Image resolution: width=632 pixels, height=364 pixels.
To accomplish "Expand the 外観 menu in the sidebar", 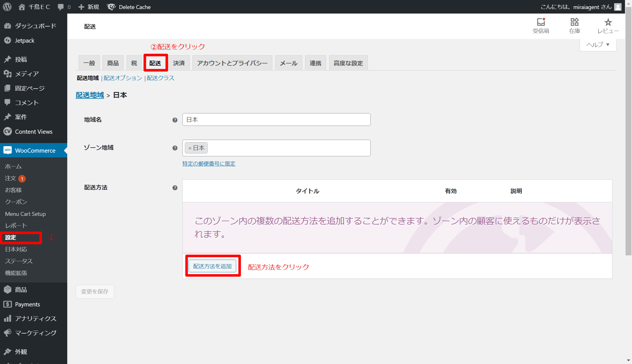I will pyautogui.click(x=8, y=351).
